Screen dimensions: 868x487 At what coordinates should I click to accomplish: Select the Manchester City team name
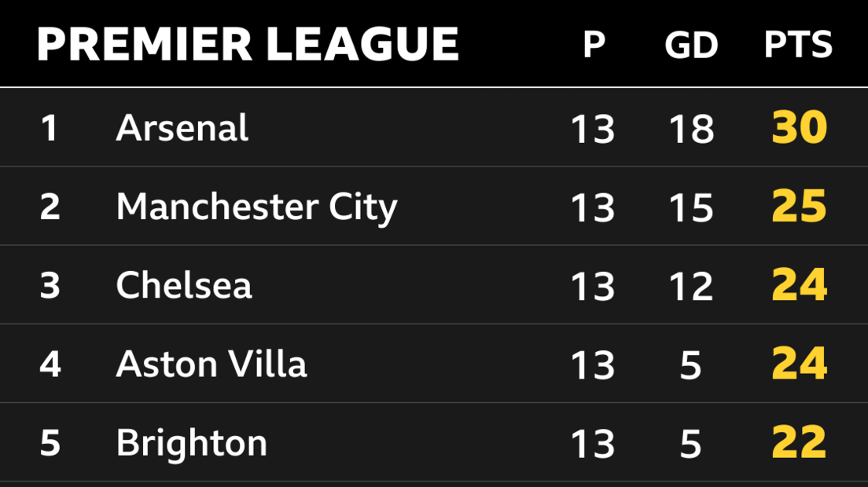pos(256,207)
